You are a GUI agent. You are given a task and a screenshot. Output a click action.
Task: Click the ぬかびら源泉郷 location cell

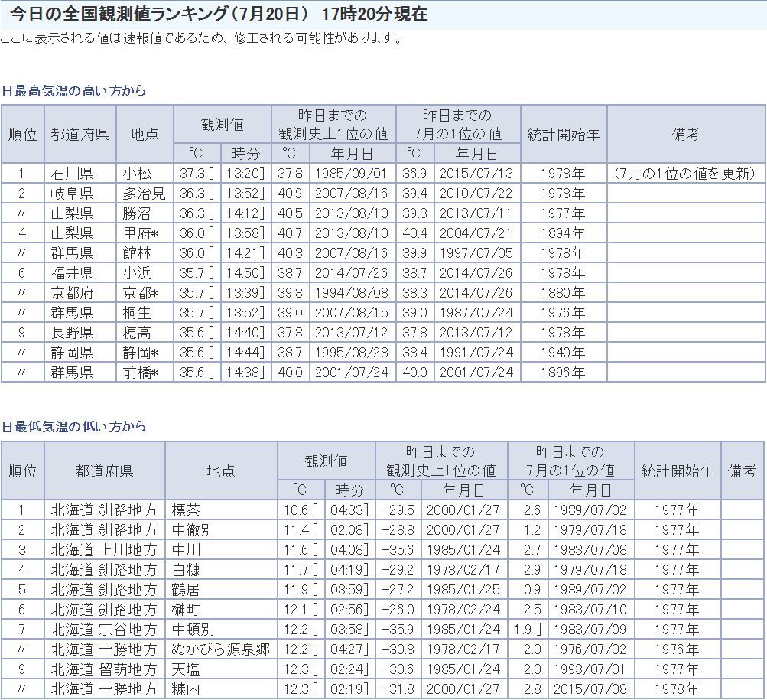(220, 650)
